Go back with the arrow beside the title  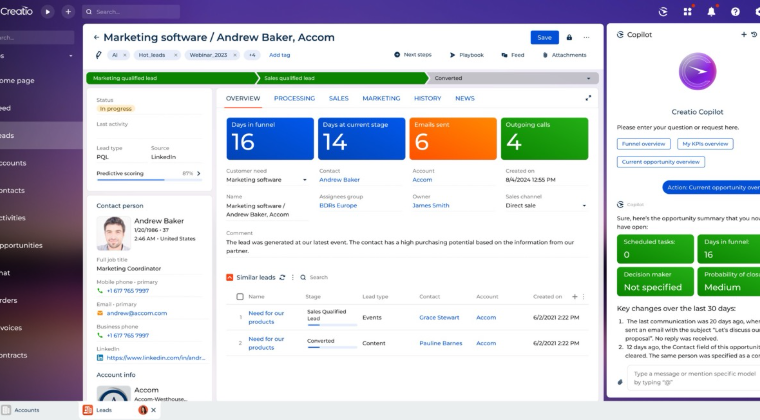tap(96, 37)
